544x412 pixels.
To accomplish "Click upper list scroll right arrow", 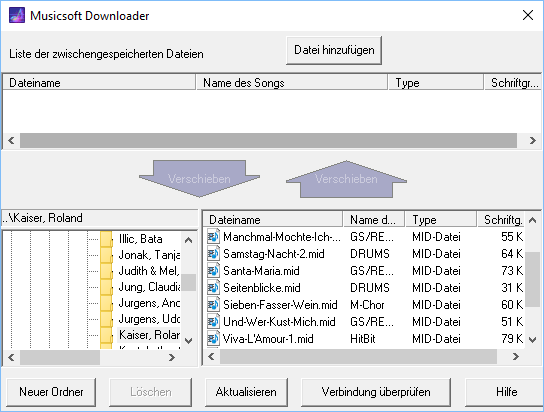I will [x=533, y=140].
